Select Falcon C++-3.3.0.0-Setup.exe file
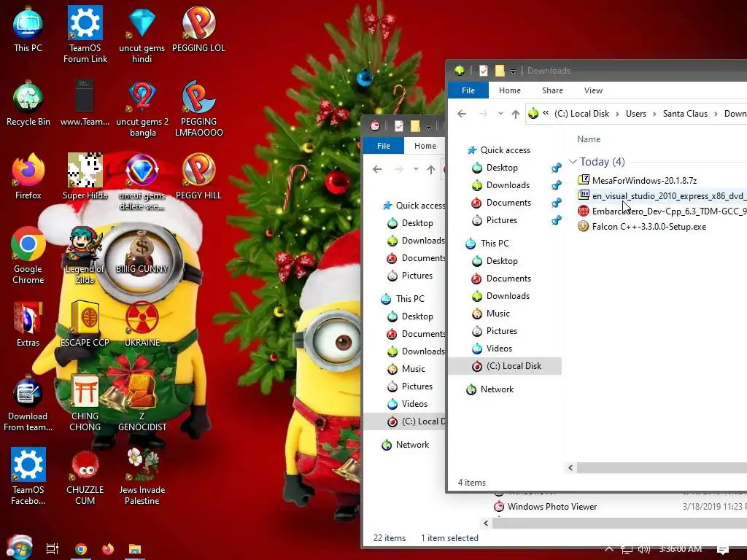Screen dimensions: 747x560 [x=649, y=227]
